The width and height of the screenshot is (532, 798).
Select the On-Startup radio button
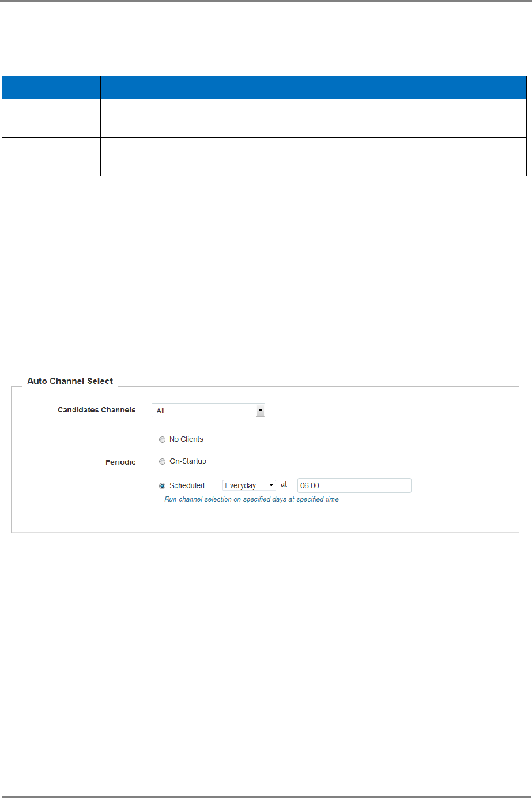(162, 461)
